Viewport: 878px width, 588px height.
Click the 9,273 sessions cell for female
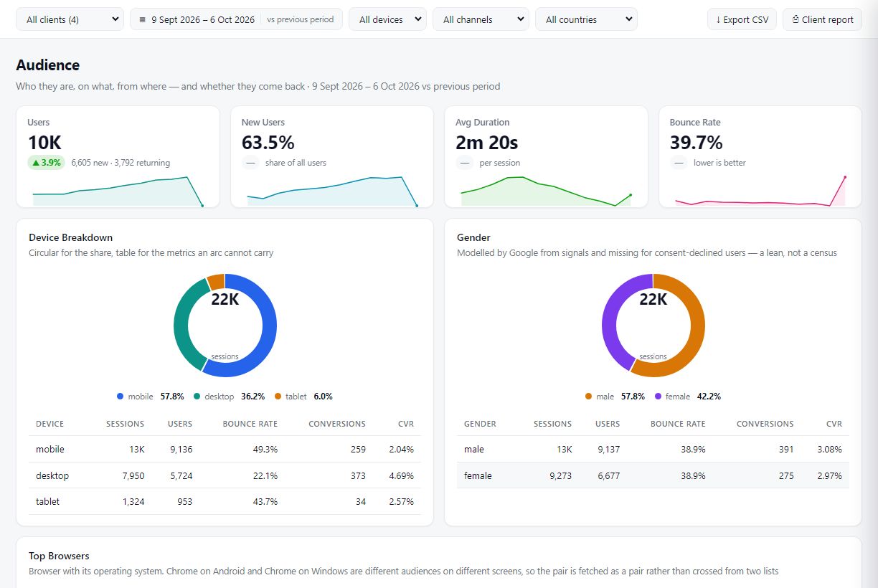560,475
